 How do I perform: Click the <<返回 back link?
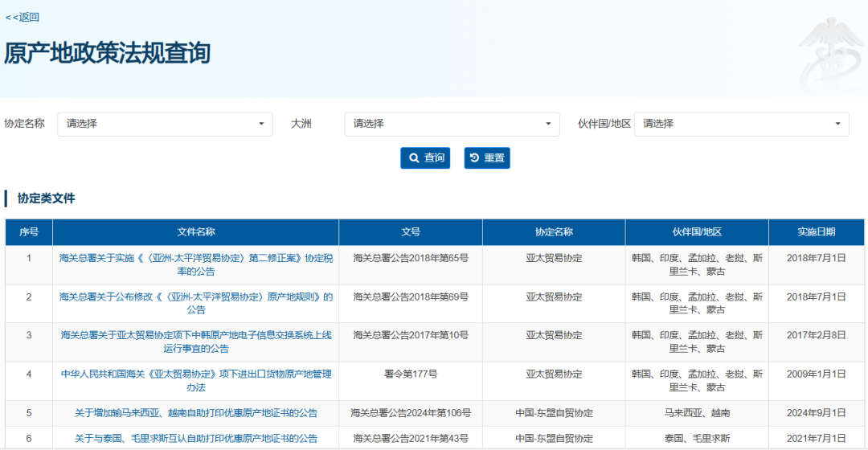click(23, 17)
